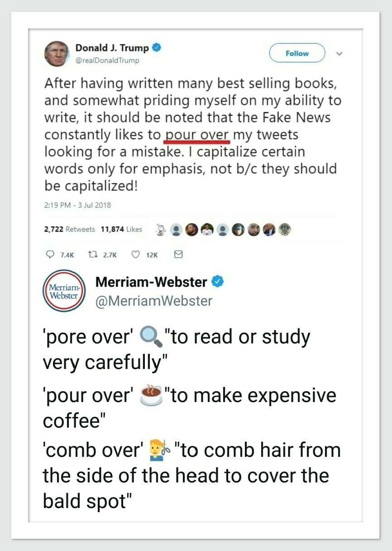View the 11,874 Likes list
The image size is (392, 551).
click(121, 229)
